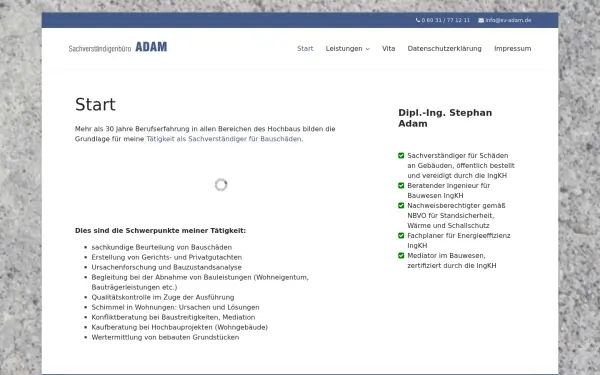
Task: Click 'Kaufberatung bei Hochbauprojekten (Wohngebäude)' item
Action: tap(179, 327)
